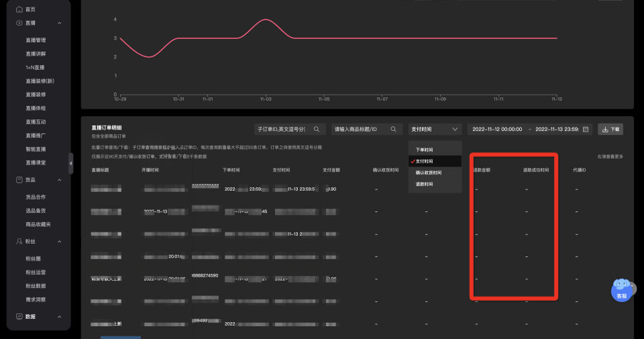644x339 pixels.
Task: Click the 首页 home icon in sidebar
Action: [x=19, y=9]
